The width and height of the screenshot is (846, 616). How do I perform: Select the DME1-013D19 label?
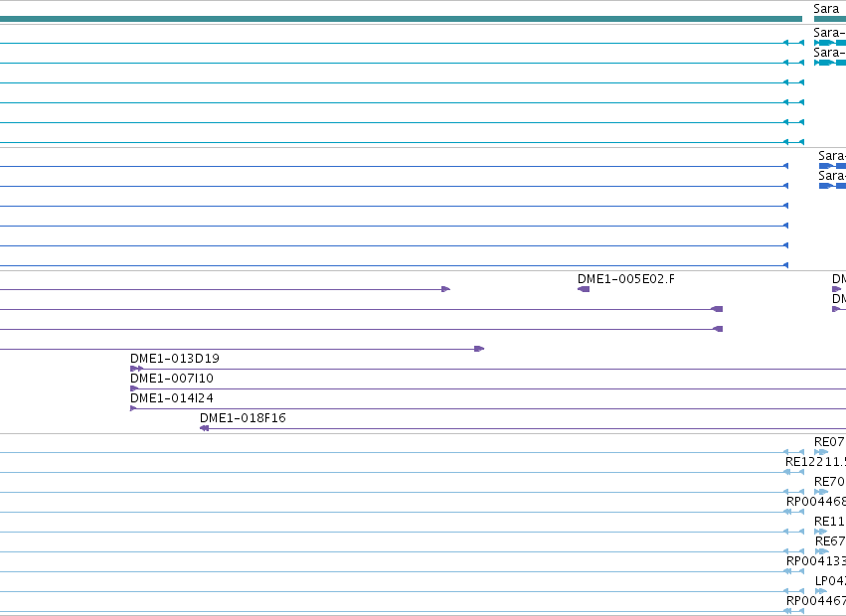click(x=175, y=358)
